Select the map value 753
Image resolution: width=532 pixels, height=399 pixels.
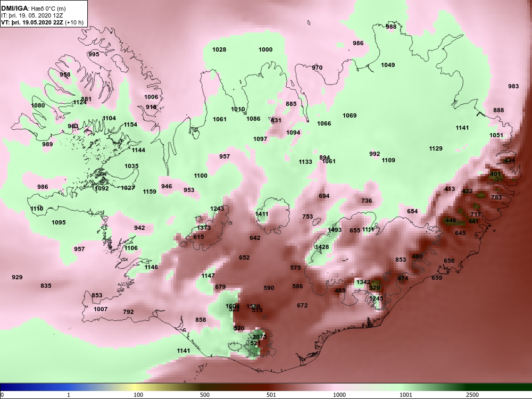click(307, 217)
